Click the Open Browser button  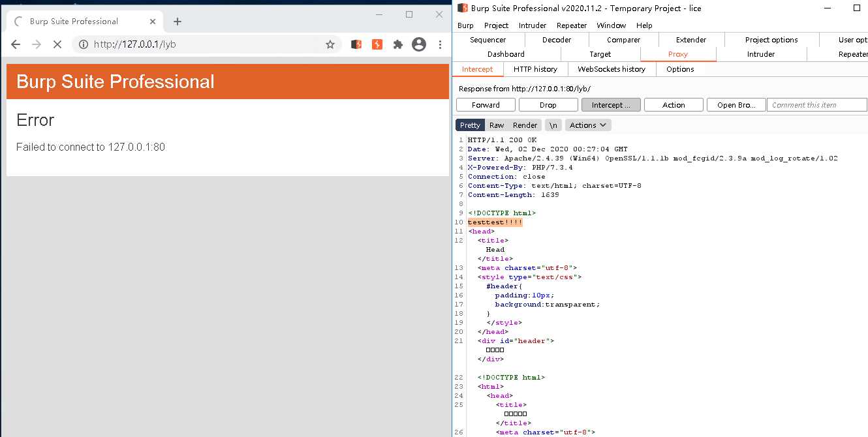click(736, 105)
